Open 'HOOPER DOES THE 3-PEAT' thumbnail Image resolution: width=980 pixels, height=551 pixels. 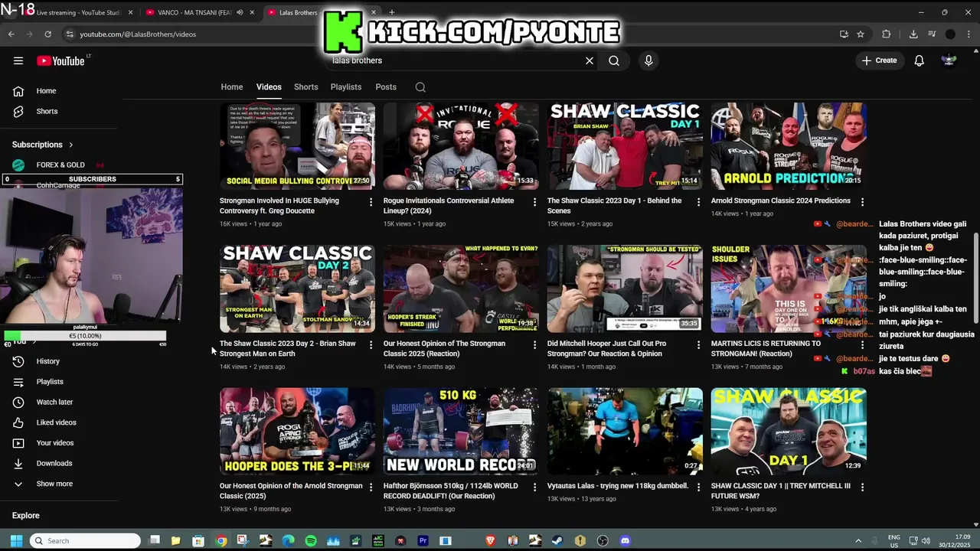click(297, 432)
